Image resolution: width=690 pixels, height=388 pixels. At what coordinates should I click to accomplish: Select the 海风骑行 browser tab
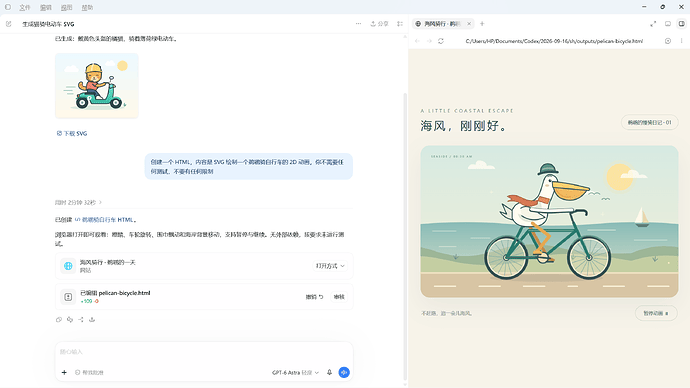(x=442, y=24)
